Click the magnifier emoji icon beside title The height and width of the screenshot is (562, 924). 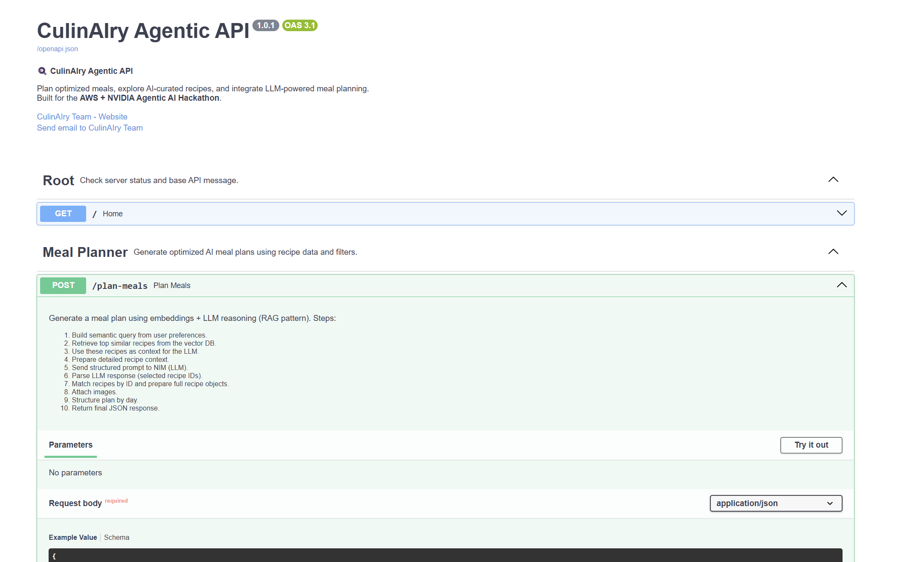pos(42,71)
